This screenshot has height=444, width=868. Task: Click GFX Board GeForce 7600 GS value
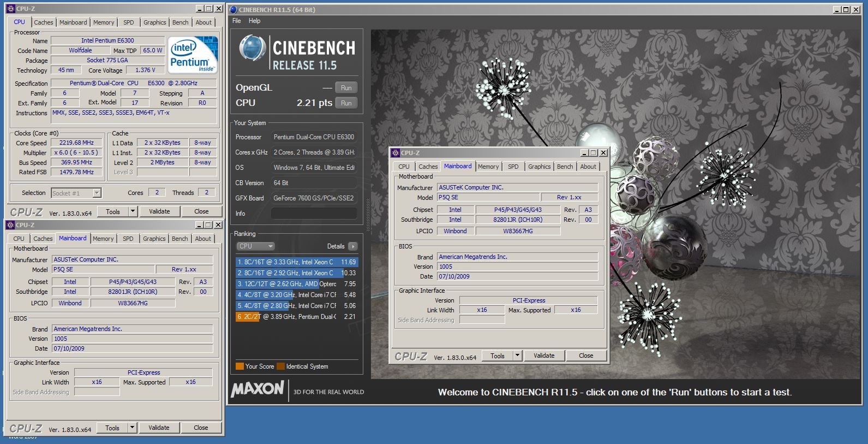[314, 198]
